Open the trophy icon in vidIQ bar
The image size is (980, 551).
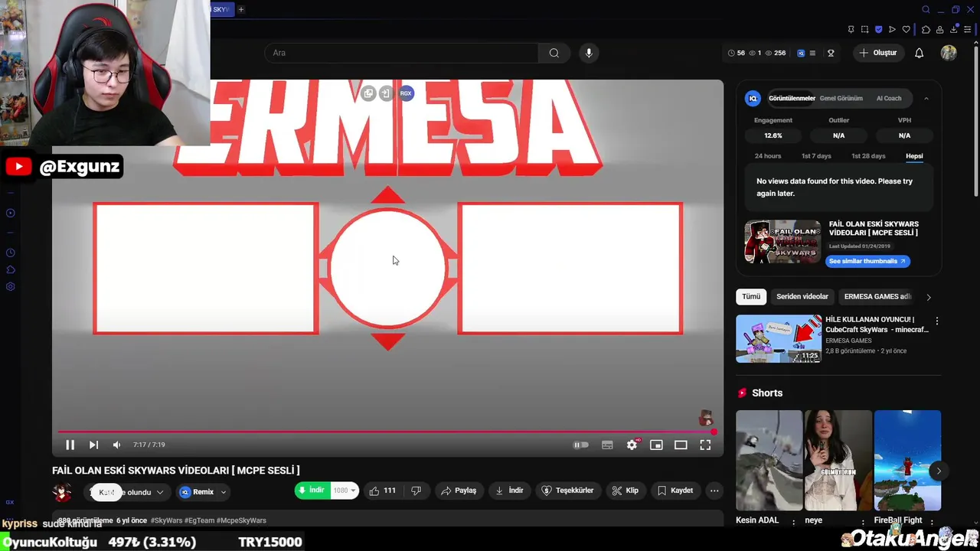coord(831,53)
